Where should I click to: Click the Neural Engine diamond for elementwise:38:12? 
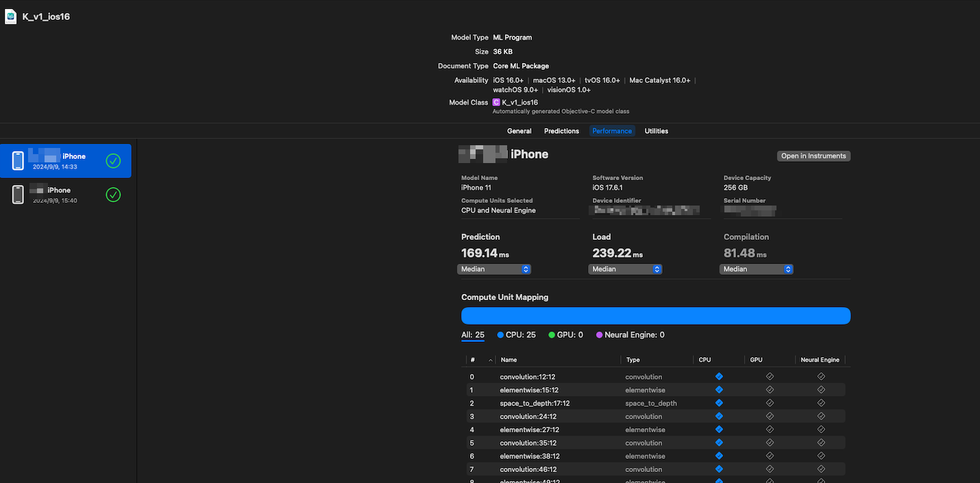click(821, 456)
